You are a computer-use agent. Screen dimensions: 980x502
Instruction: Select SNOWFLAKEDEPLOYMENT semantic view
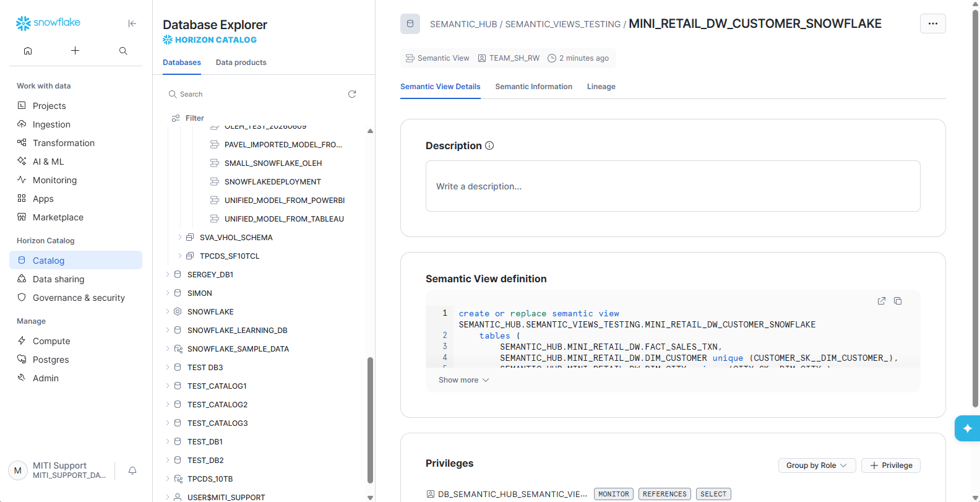point(267,182)
